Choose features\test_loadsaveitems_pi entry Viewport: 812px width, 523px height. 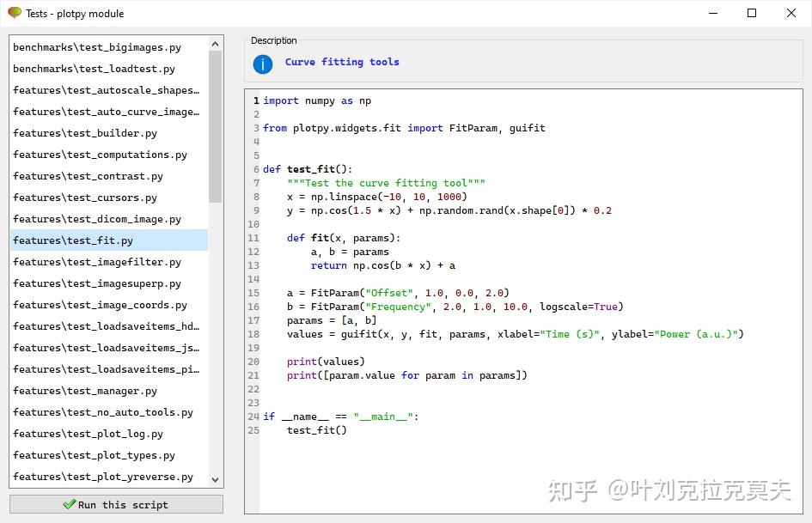click(x=109, y=369)
